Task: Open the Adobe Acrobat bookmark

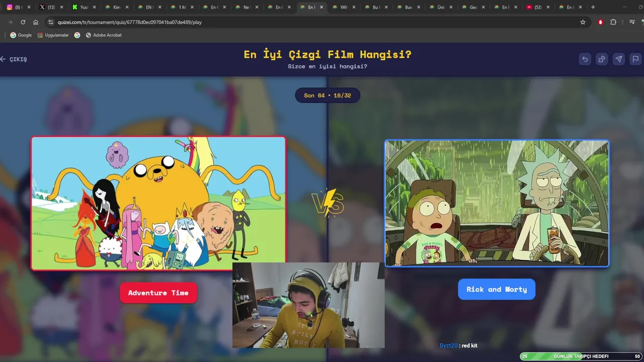Action: pos(104,35)
